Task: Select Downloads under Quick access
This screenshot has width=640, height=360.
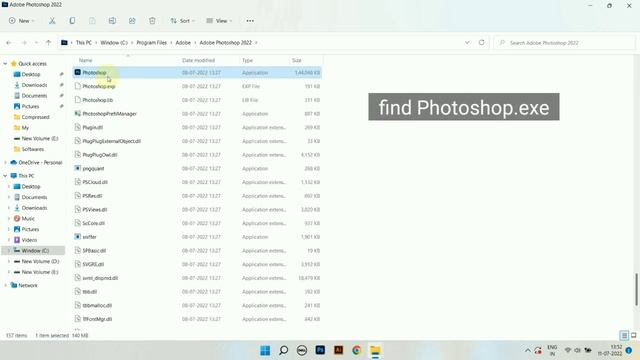Action: 34,85
